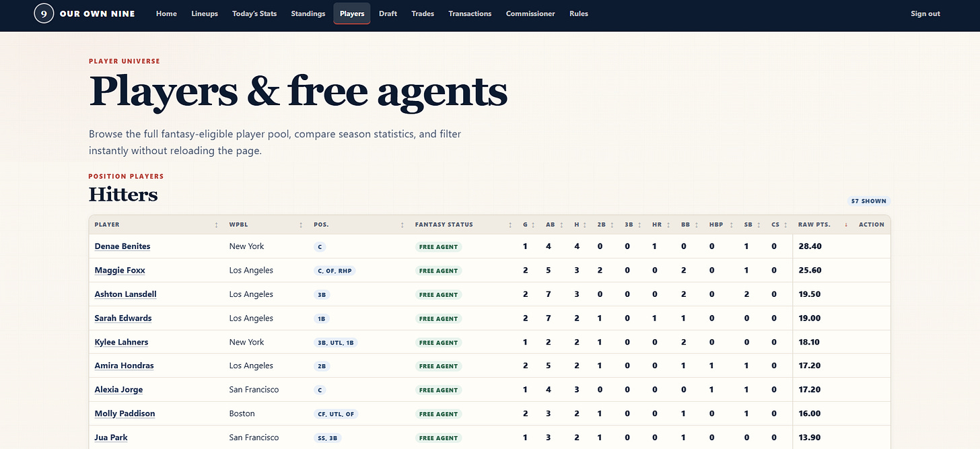Image resolution: width=980 pixels, height=449 pixels.
Task: Open Amira Hondras player link
Action: [x=124, y=366]
